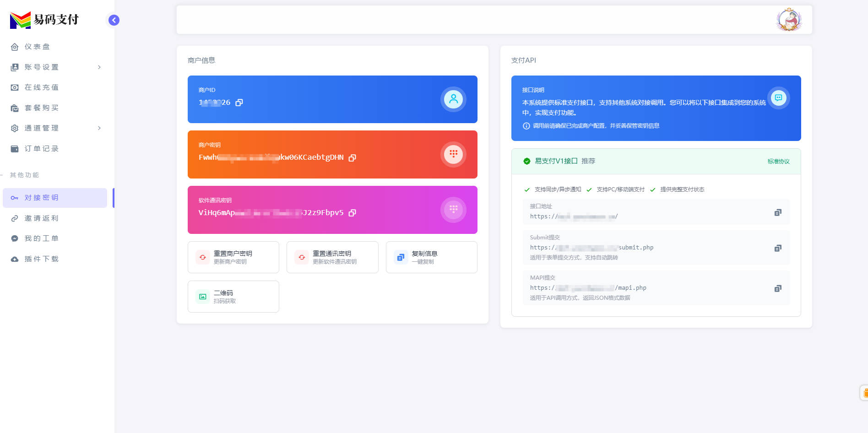Copy the Submit提交 submit.php URL
Viewport: 868px width, 433px height.
point(778,248)
